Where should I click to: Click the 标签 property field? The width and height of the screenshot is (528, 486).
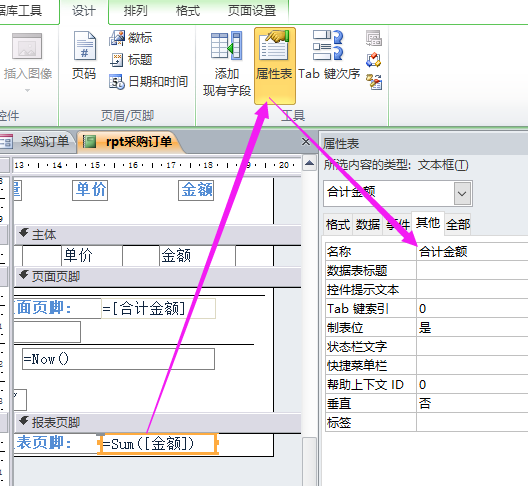click(x=472, y=422)
